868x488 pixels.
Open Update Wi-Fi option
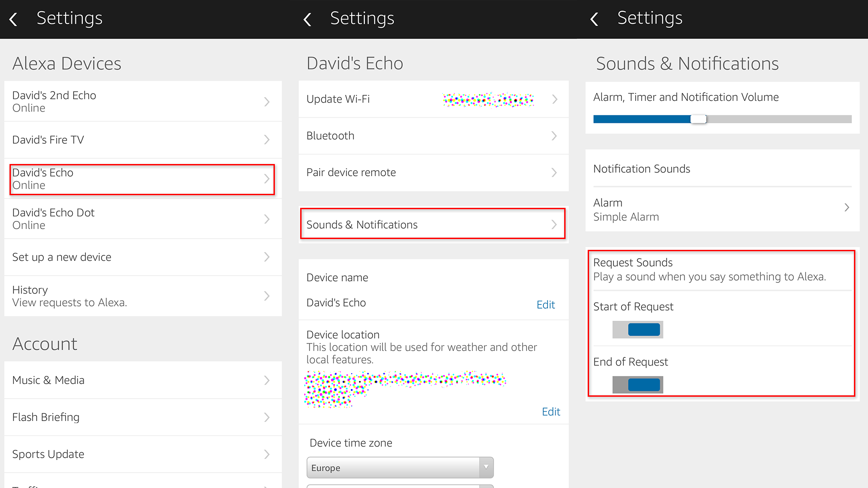coord(434,99)
